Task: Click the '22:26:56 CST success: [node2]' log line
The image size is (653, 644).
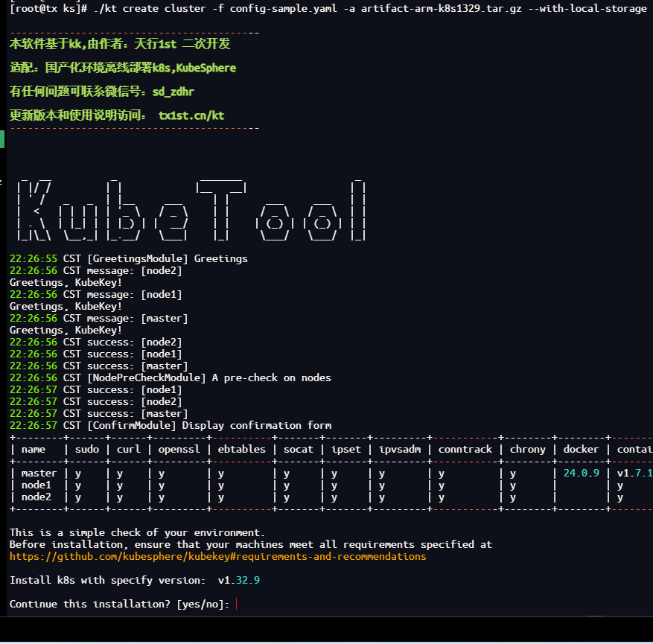Action: pos(96,342)
